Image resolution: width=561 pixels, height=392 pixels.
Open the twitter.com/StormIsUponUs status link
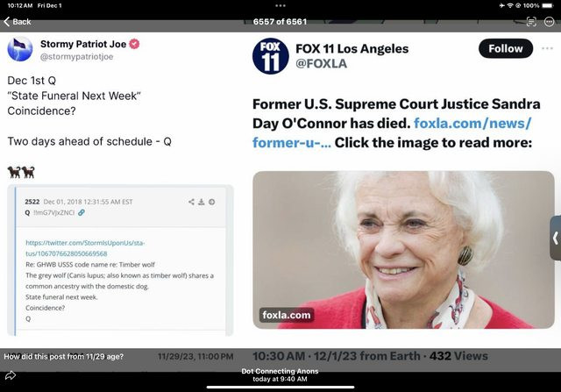coord(85,248)
